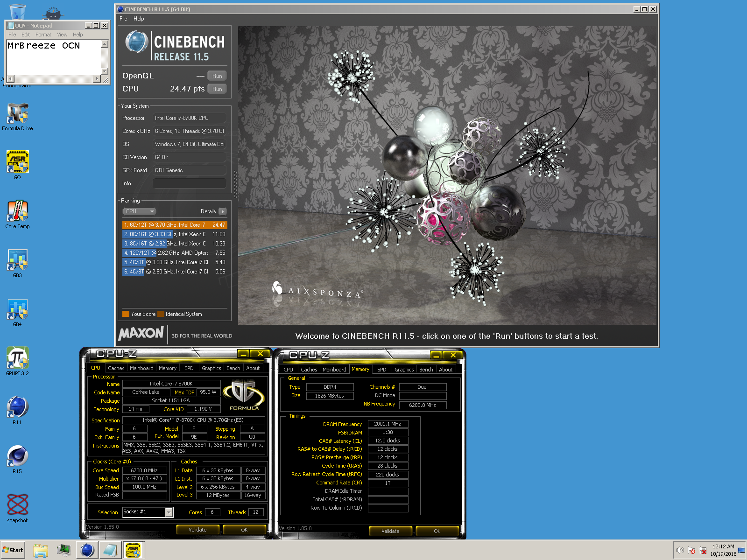The width and height of the screenshot is (747, 560).
Task: Switch to About tab in right CPU-Z
Action: point(446,370)
